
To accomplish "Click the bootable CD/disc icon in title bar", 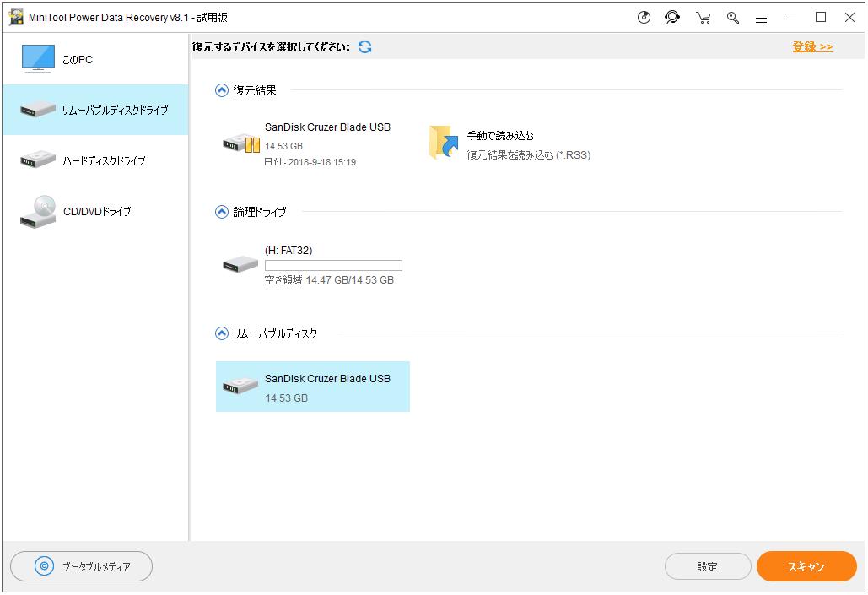I will pyautogui.click(x=644, y=18).
